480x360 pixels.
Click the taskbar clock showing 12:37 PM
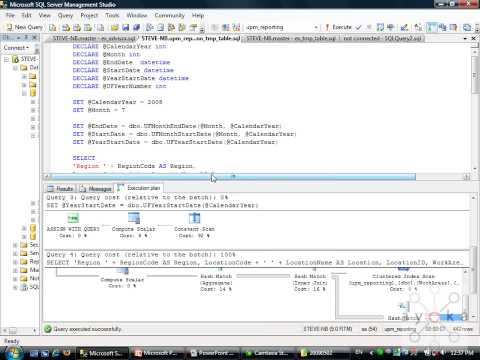[462, 353]
